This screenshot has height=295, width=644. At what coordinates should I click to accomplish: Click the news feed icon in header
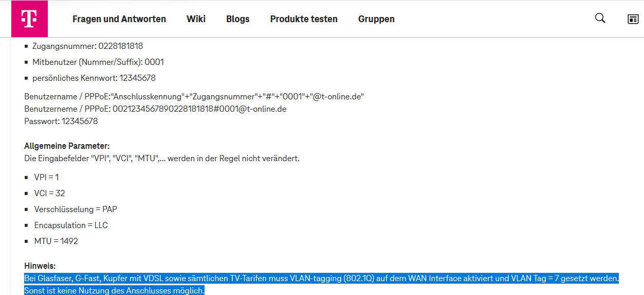[x=633, y=19]
